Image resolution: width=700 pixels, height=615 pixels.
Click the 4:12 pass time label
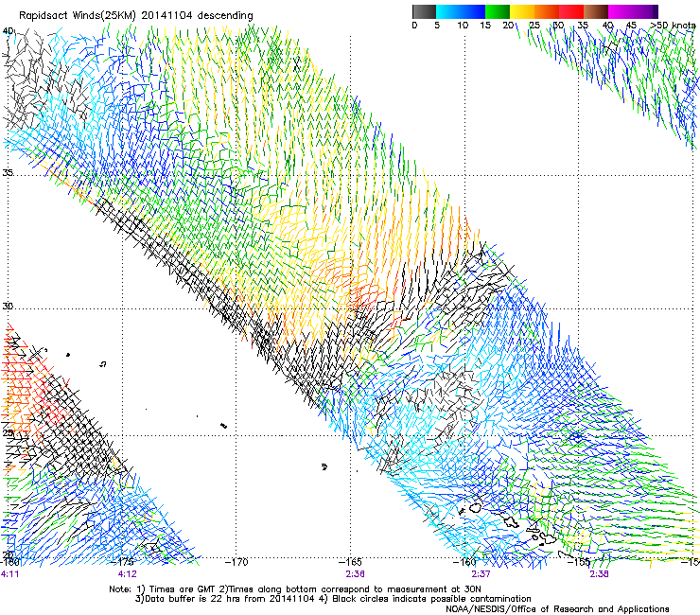coord(128,574)
